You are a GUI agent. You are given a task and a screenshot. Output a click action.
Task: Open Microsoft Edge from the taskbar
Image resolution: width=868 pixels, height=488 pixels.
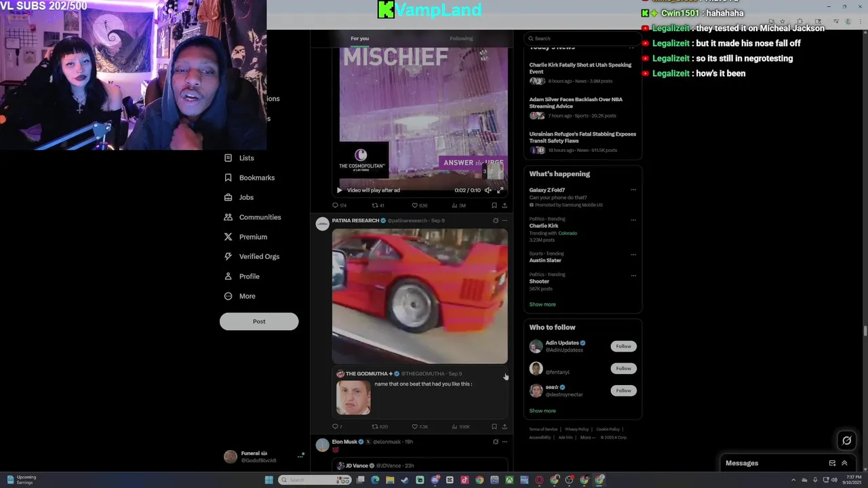tap(375, 480)
